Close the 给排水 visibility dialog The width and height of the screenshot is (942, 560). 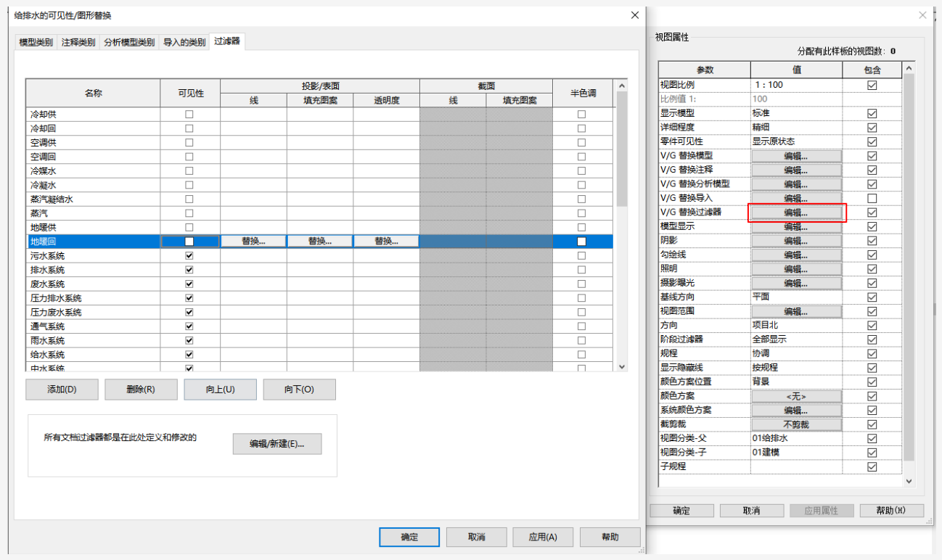634,15
